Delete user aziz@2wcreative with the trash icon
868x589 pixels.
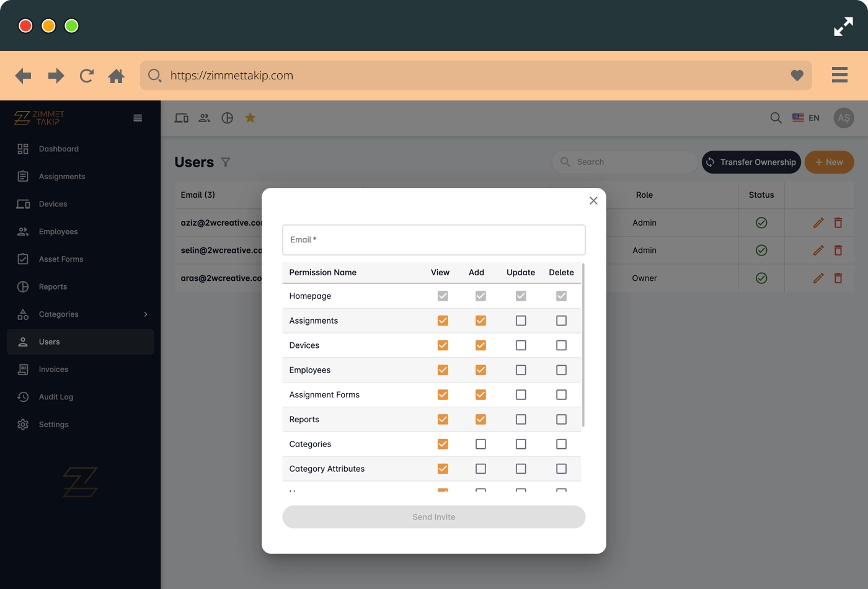click(x=838, y=223)
